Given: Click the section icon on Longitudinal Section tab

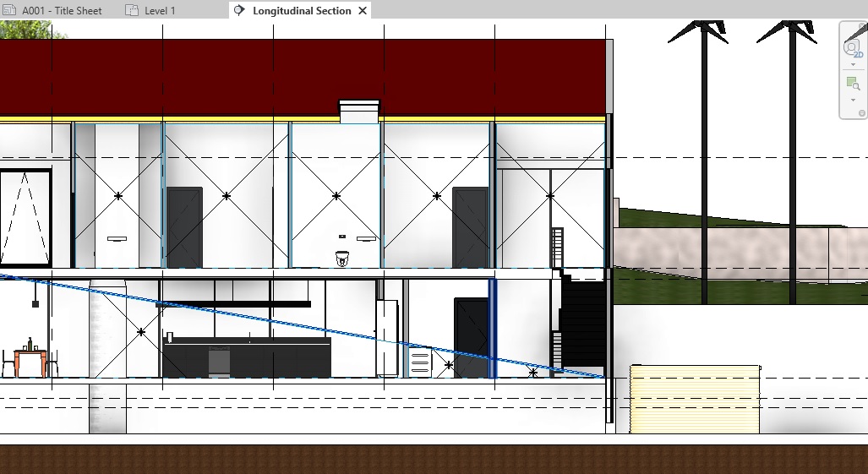Looking at the screenshot, I should click(x=239, y=11).
